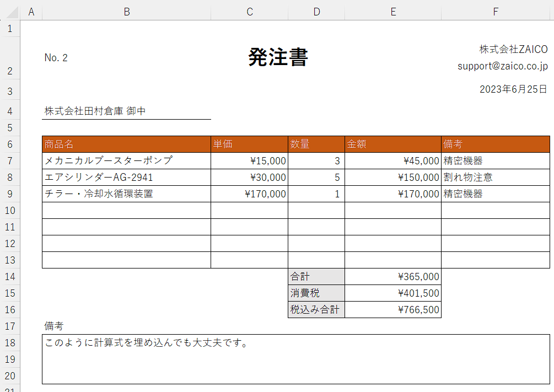
Task: Select quantity cell containing 5
Action: pyautogui.click(x=316, y=178)
